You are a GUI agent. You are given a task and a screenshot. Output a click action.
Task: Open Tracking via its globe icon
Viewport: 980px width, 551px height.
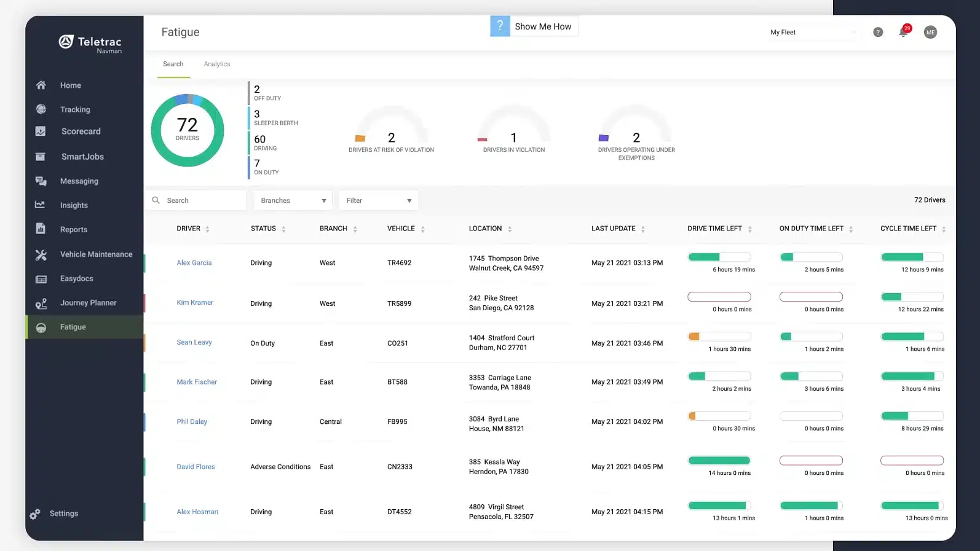pos(41,109)
